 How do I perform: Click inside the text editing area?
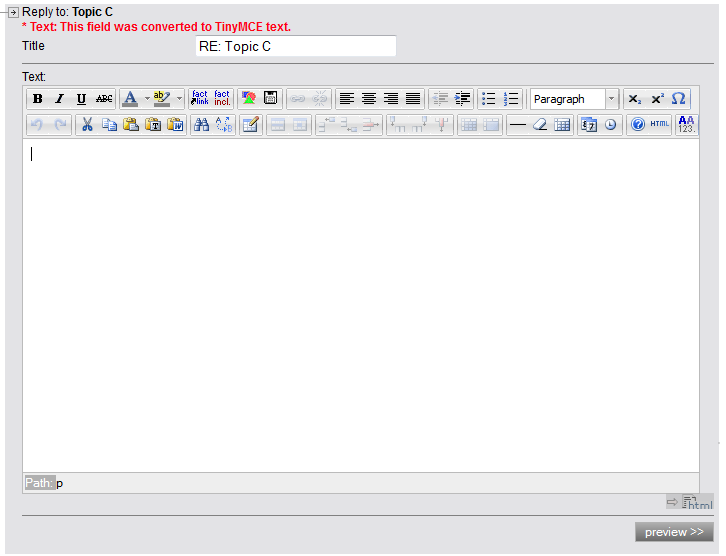click(x=361, y=306)
